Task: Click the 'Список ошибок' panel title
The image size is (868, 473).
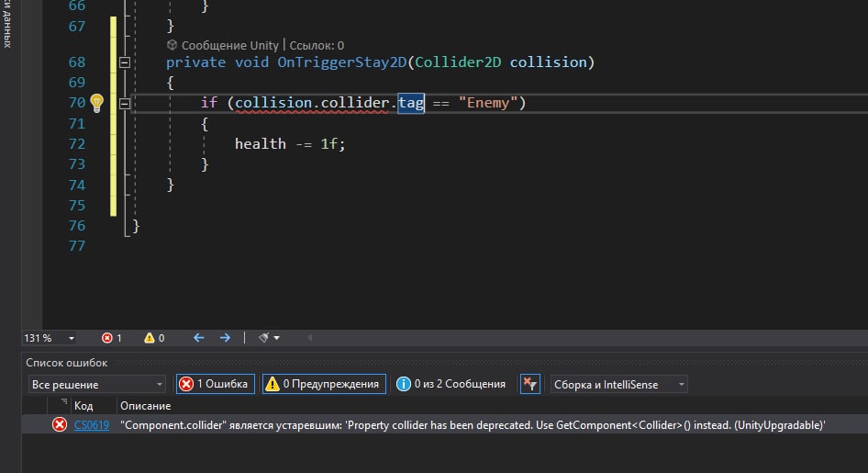Action: click(x=66, y=363)
